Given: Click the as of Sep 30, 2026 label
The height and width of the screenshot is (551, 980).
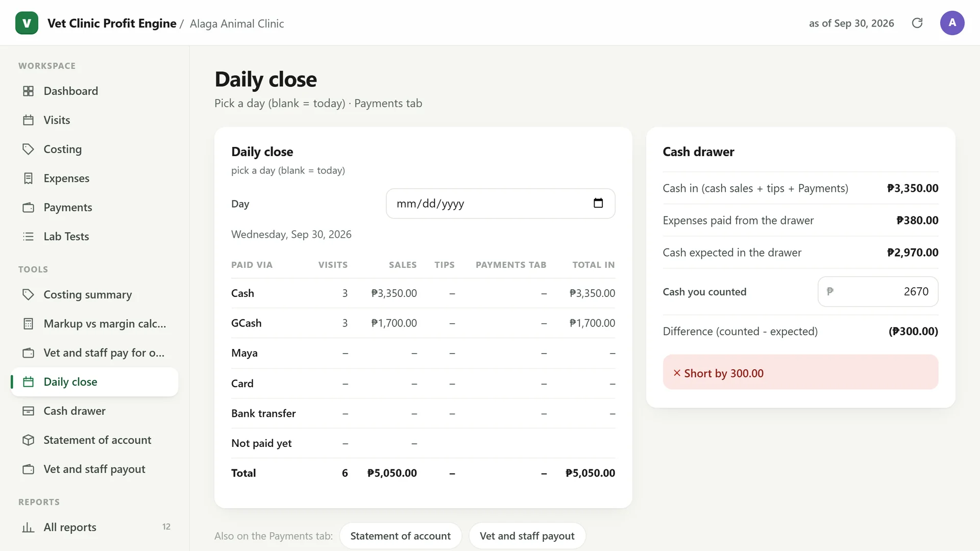Looking at the screenshot, I should (x=851, y=23).
